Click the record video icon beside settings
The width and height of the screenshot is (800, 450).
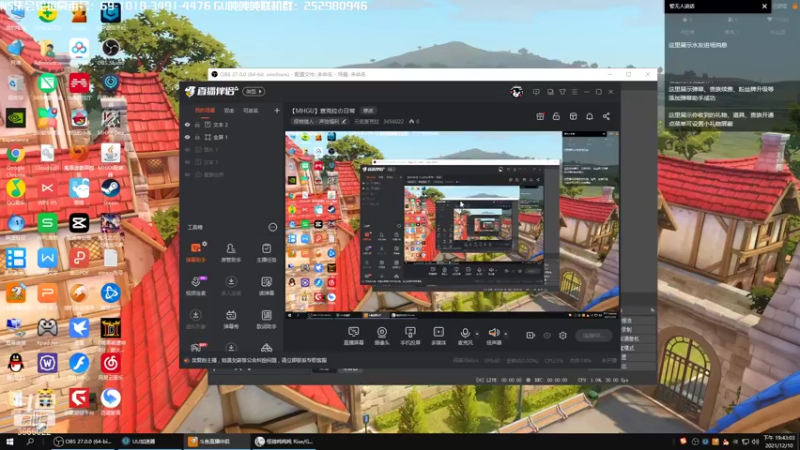pyautogui.click(x=530, y=335)
